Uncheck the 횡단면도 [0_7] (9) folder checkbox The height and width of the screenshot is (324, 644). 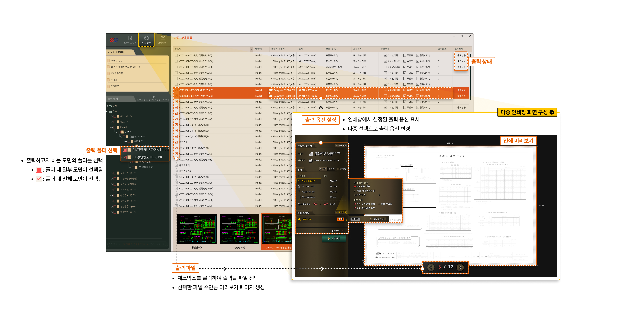click(x=125, y=157)
